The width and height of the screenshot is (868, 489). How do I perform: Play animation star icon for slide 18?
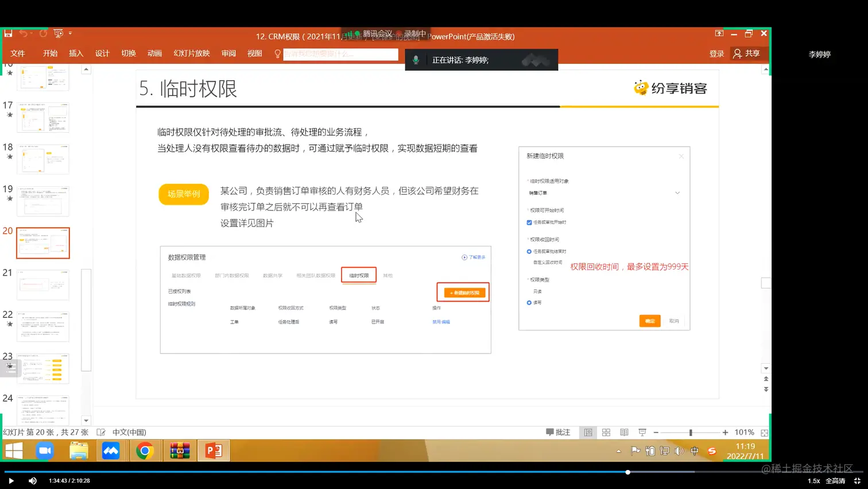click(x=10, y=156)
